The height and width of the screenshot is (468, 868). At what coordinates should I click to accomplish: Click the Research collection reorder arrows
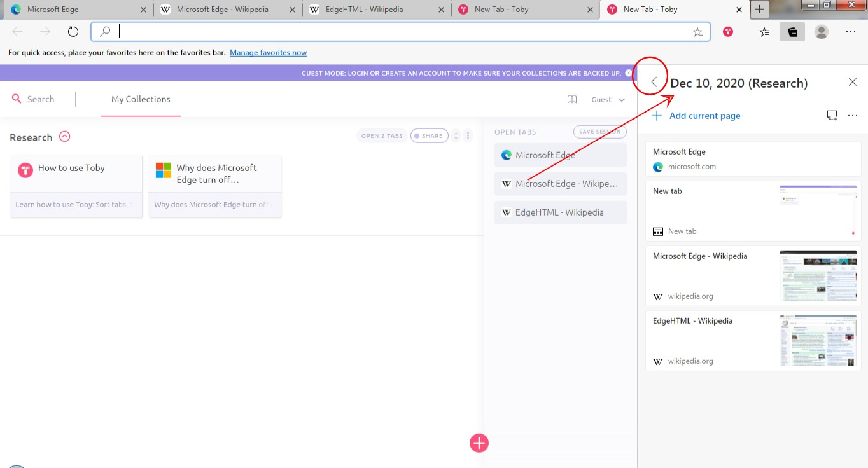pyautogui.click(x=456, y=135)
